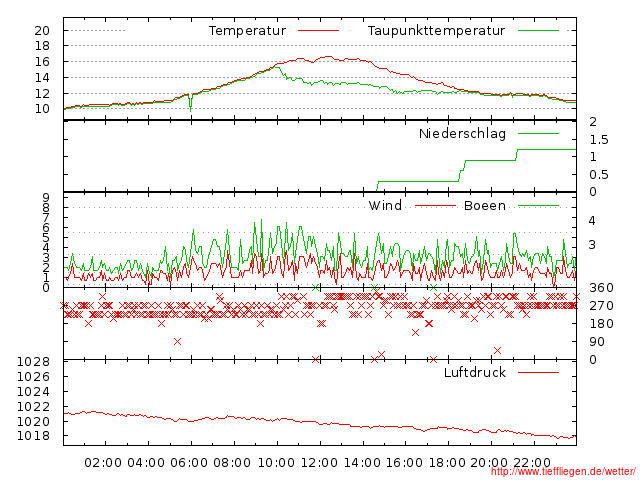Click the 20:00 time axis label

point(489,463)
